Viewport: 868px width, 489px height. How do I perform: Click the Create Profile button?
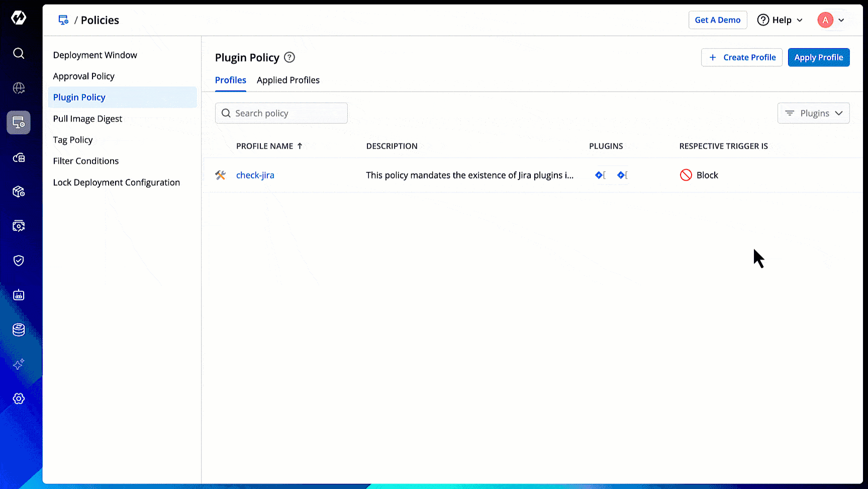tap(741, 57)
